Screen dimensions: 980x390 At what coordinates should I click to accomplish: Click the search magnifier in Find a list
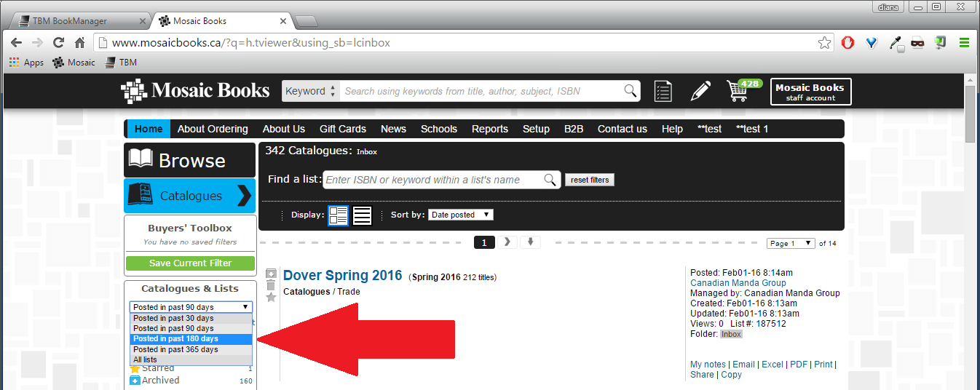pyautogui.click(x=550, y=180)
